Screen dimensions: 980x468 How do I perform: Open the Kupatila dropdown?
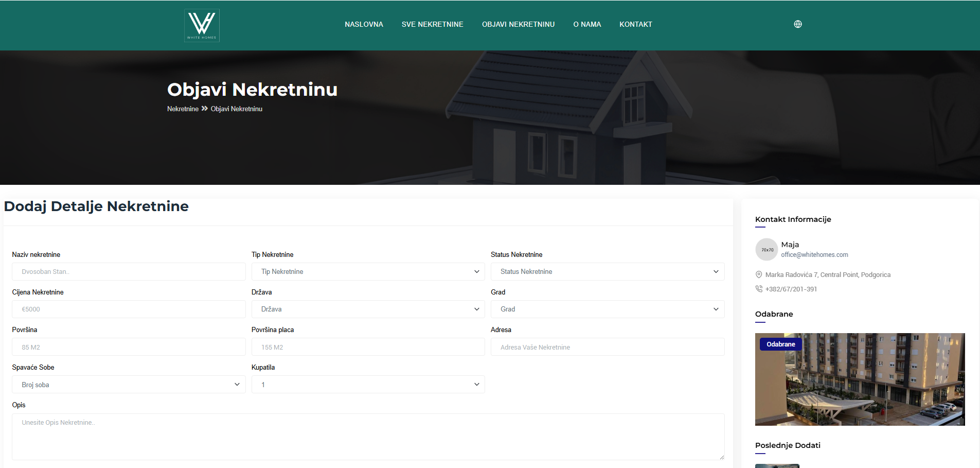368,385
